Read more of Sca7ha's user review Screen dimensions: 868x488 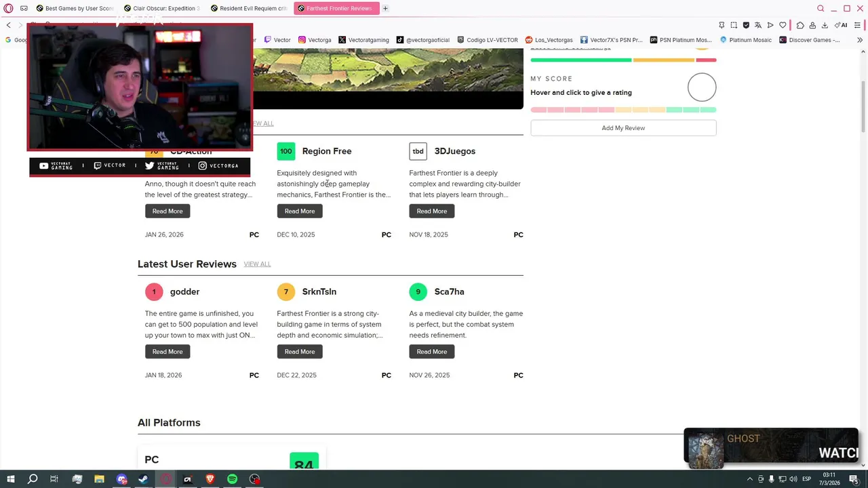(432, 351)
